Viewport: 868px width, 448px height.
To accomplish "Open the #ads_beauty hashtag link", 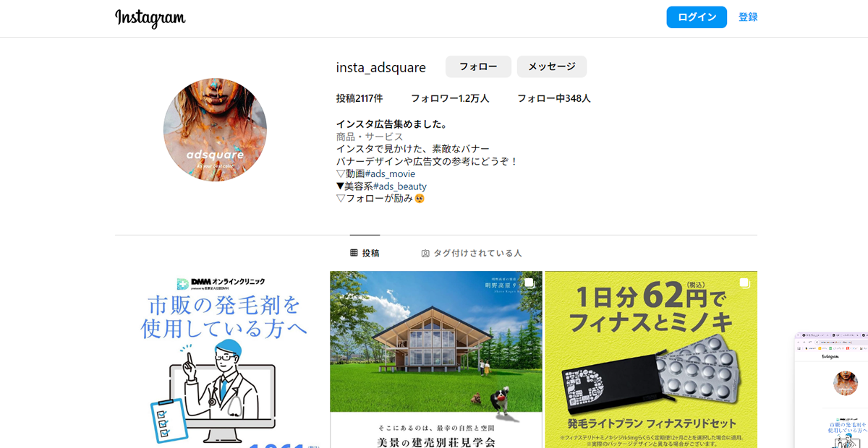I will 400,186.
